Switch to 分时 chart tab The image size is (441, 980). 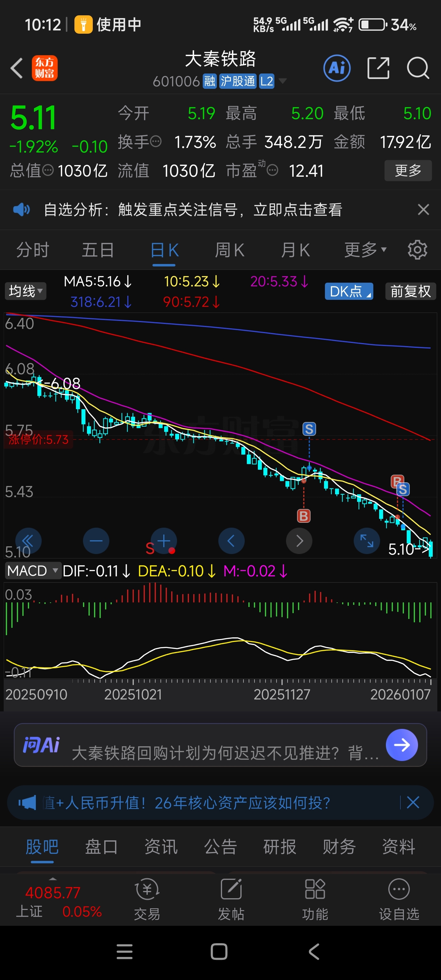(x=33, y=250)
